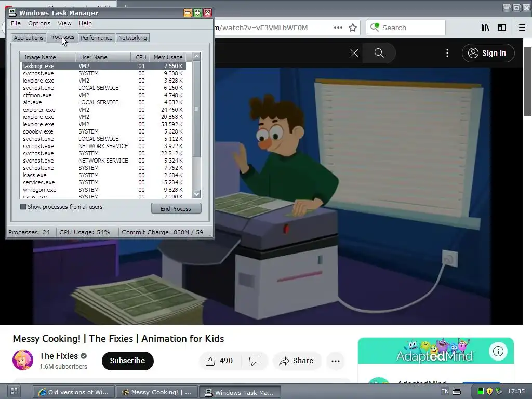532x399 pixels.
Task: Click the security shield tray icon
Action: 489,392
